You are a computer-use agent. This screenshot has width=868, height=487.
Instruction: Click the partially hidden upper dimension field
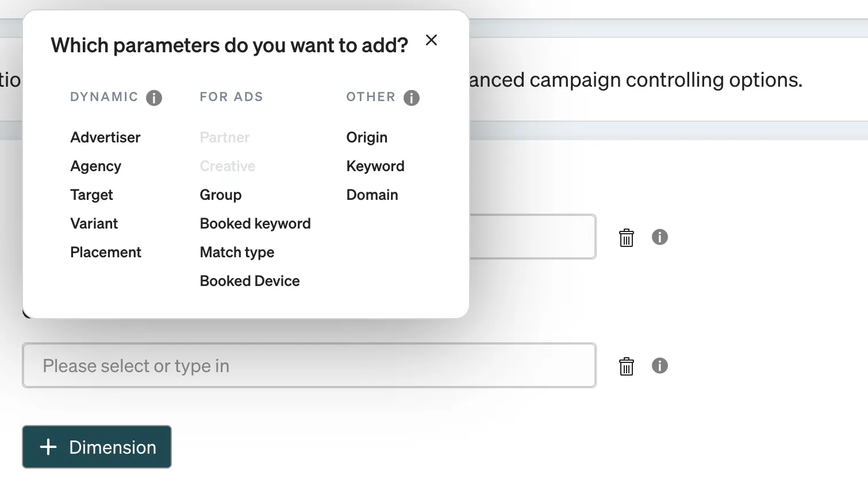(x=532, y=237)
